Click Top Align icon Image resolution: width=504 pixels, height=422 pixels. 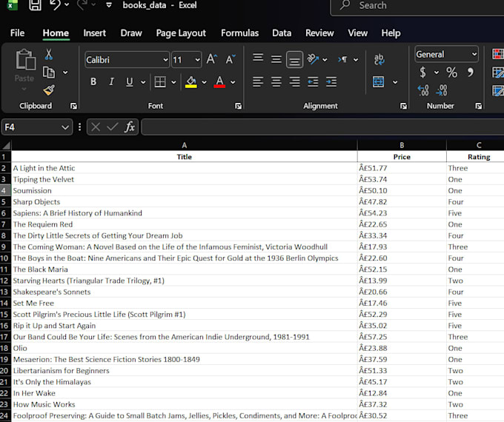258,58
